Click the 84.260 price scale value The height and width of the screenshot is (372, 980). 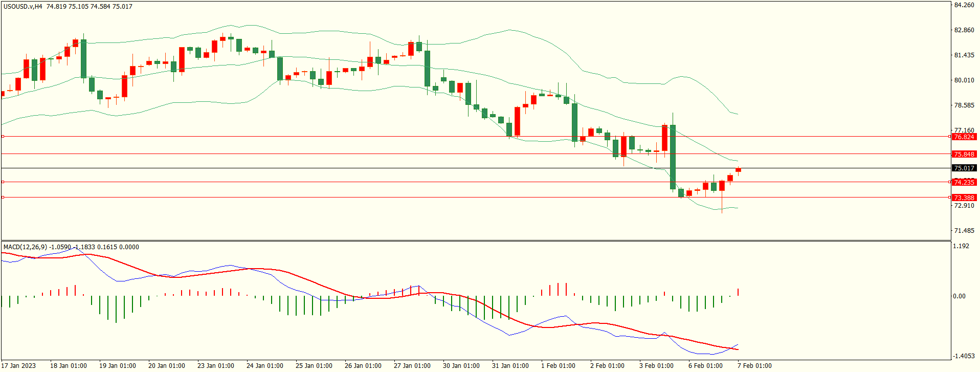coord(964,5)
